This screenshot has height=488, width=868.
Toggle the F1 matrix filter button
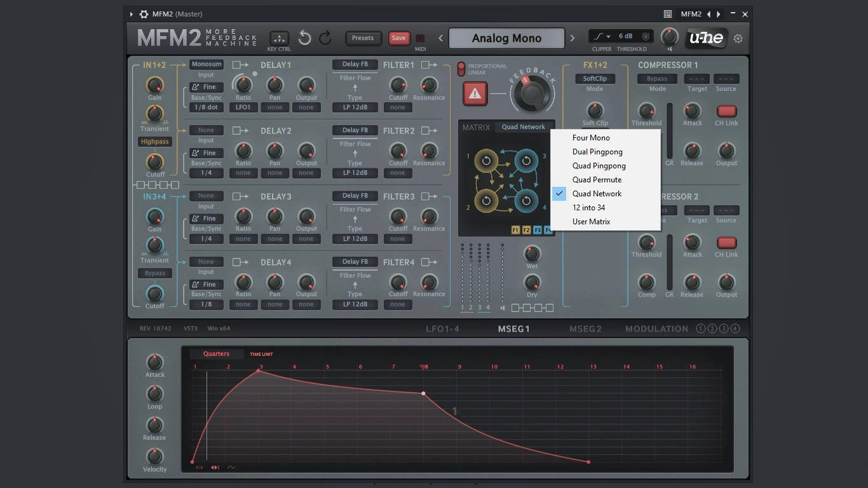click(x=515, y=230)
